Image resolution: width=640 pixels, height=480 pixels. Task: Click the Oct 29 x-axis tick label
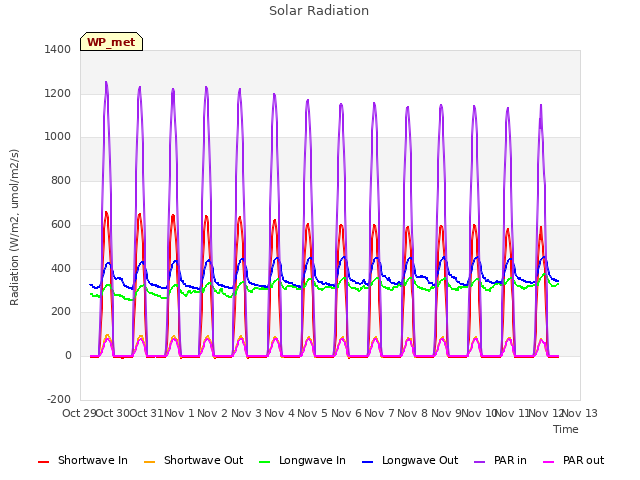coord(79,413)
